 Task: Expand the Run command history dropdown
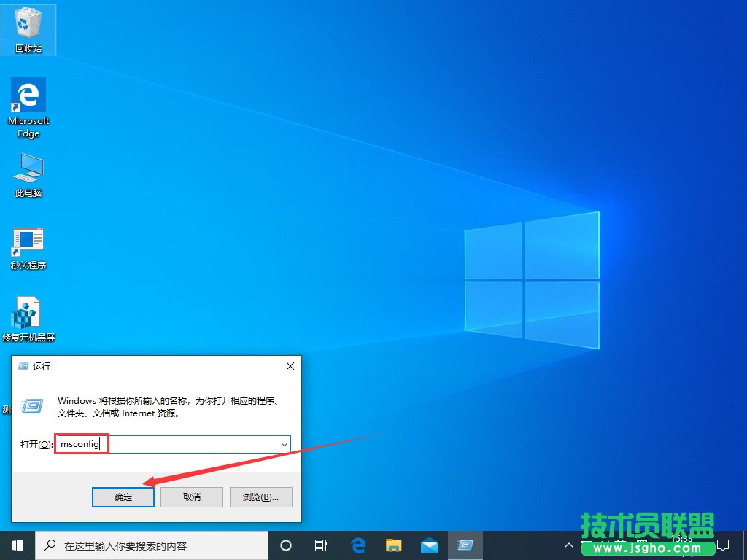285,443
